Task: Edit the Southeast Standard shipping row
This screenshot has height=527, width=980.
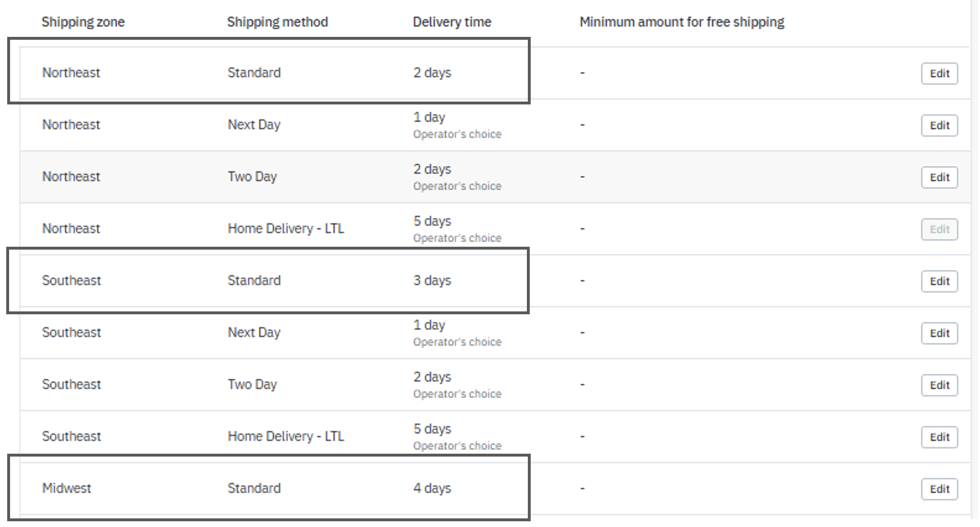Action: [939, 281]
